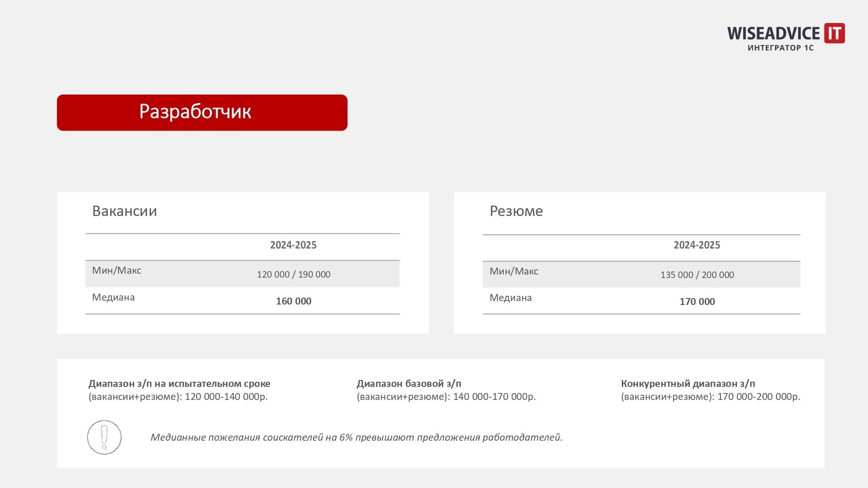Click the 2024-2025 header in Резюме table
This screenshot has height=488, width=868.
click(x=697, y=245)
